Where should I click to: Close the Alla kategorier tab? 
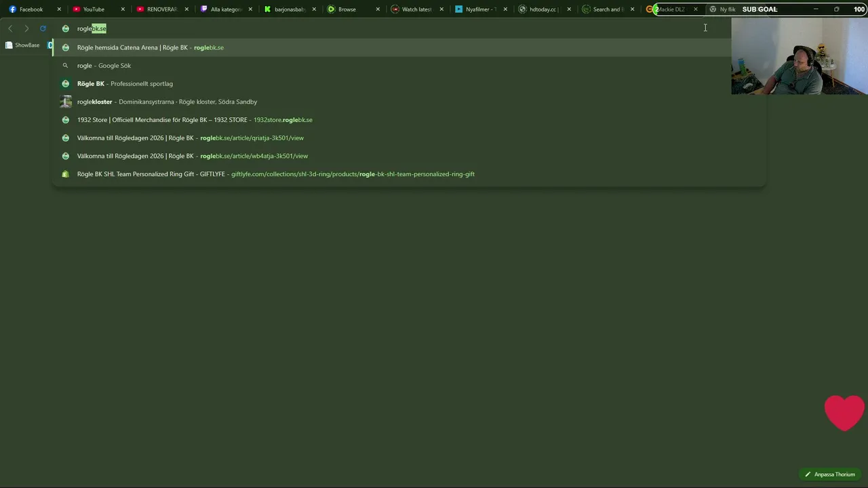coord(250,9)
